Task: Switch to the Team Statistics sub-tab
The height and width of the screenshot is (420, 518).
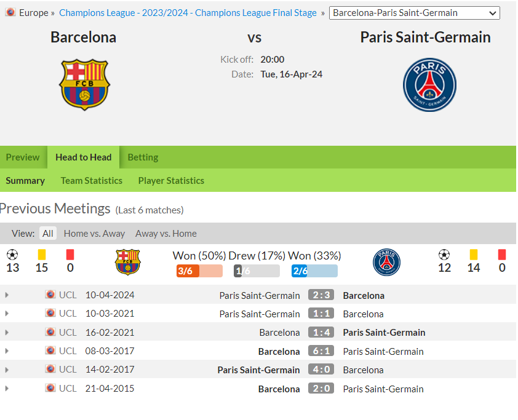Action: pyautogui.click(x=92, y=181)
